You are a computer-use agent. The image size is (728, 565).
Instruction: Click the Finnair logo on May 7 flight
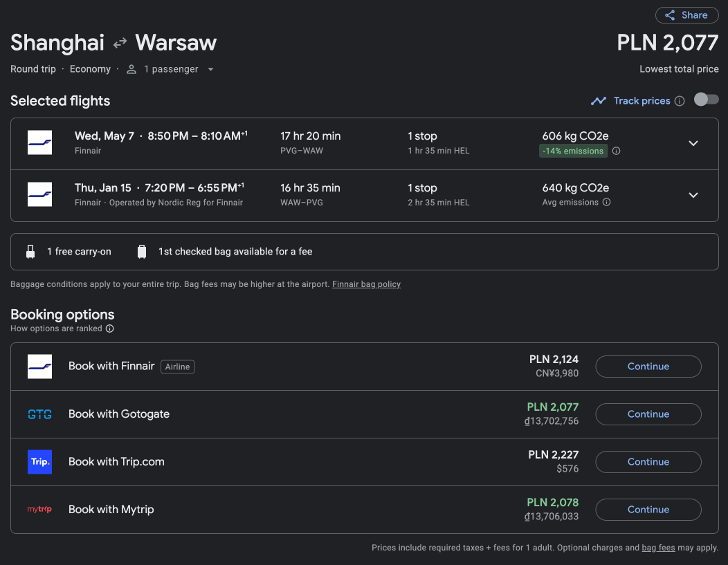(40, 142)
